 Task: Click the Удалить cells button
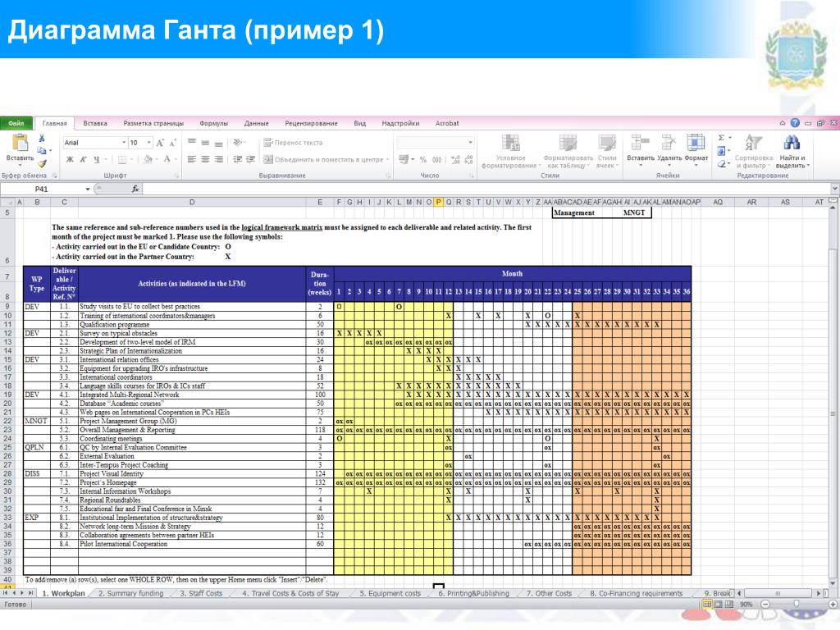click(669, 149)
